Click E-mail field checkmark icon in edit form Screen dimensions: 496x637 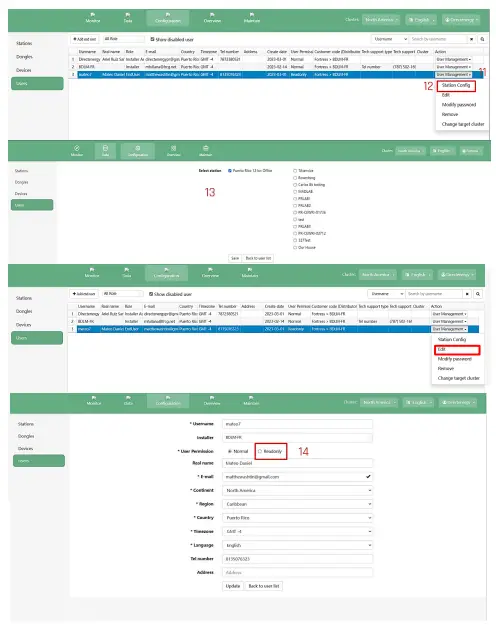(x=368, y=477)
